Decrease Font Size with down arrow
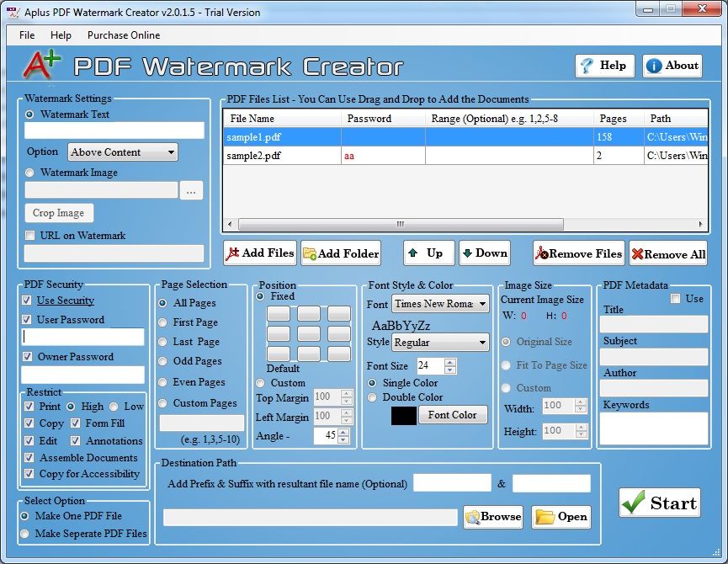The image size is (728, 564). [x=450, y=370]
